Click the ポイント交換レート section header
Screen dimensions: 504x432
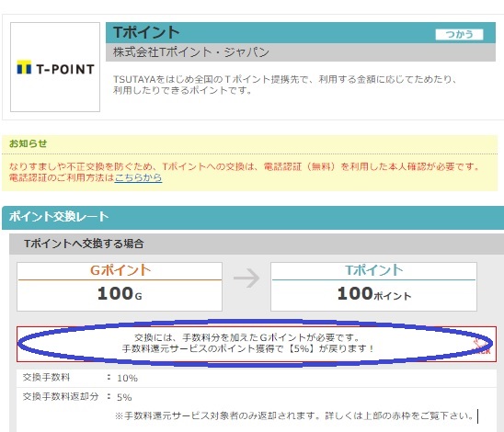point(253,217)
